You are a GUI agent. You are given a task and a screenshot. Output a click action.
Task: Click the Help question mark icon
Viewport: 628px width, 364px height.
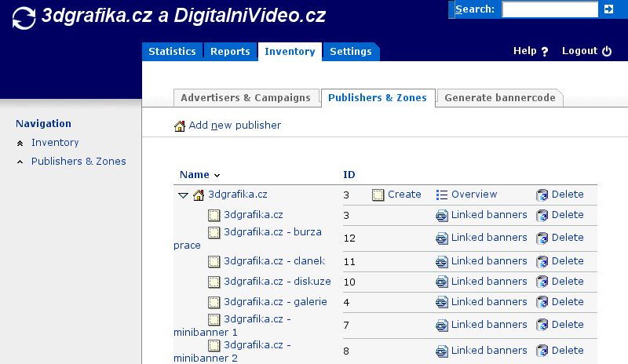tap(545, 52)
